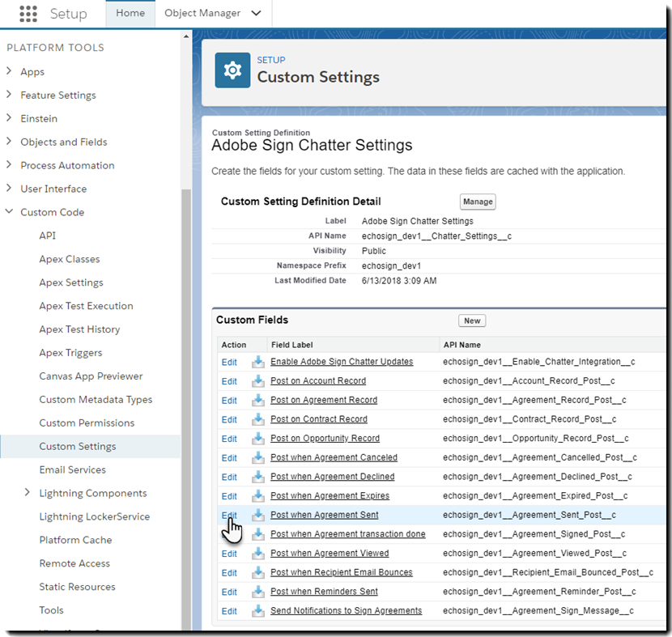This screenshot has height=637, width=672.
Task: Click download icon next to Post on Account Record
Action: [258, 381]
